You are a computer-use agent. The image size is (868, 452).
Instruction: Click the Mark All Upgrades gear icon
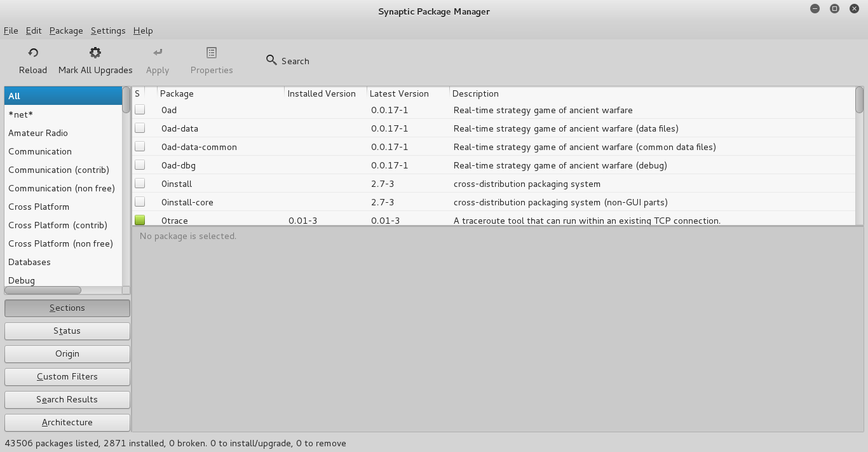pos(95,53)
